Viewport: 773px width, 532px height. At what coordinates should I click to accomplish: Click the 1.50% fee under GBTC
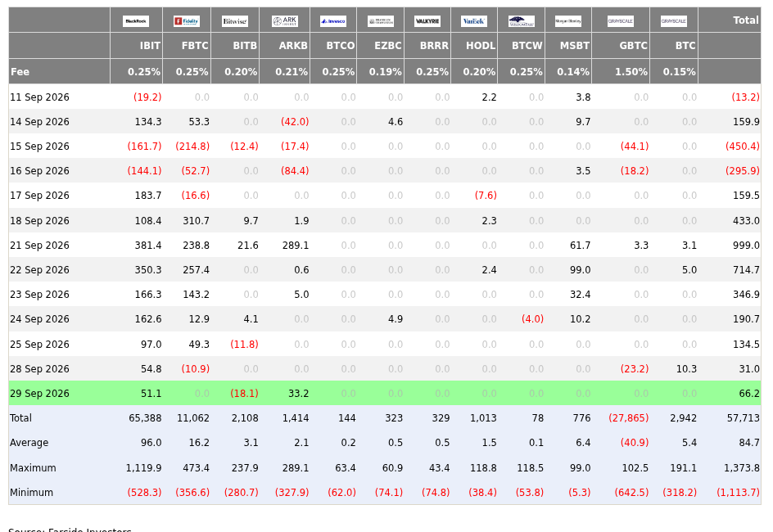(x=631, y=72)
